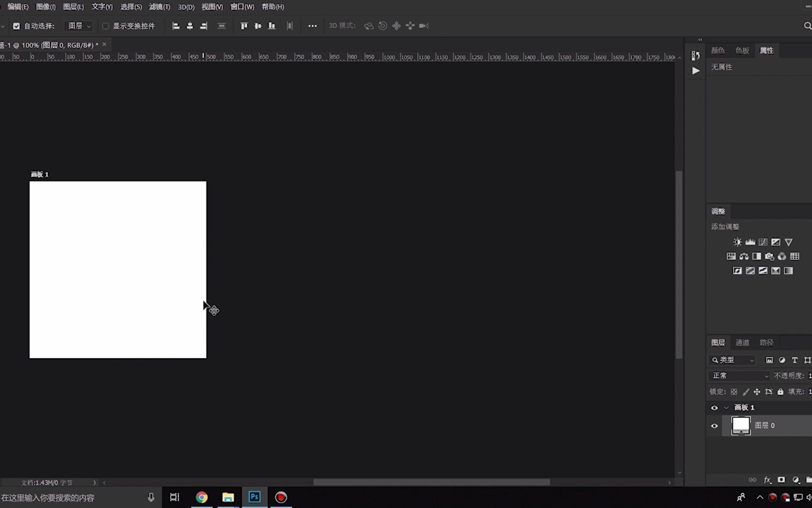Image resolution: width=812 pixels, height=508 pixels.
Task: Add a Posterize adjustment layer
Action: point(750,270)
